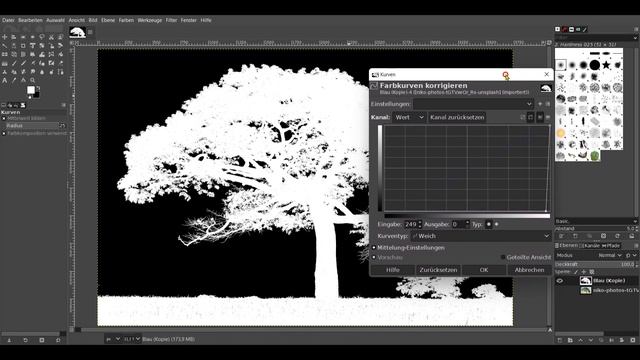Click Zurücksetzen in the curves dialog
The image size is (640, 360).
coord(438,270)
